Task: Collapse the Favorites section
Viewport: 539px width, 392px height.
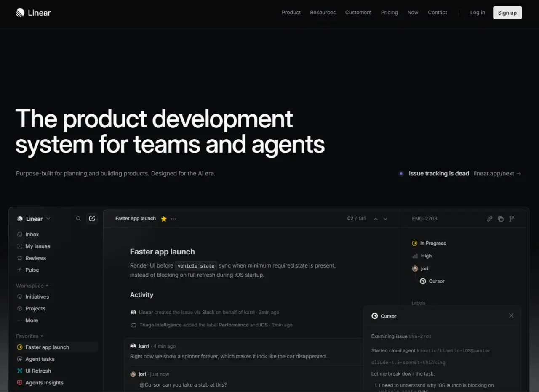Action: [x=29, y=336]
